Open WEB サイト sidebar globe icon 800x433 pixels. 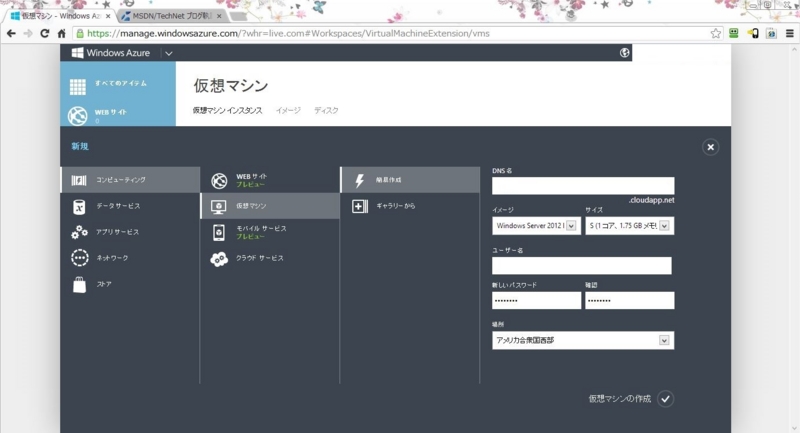click(78, 116)
